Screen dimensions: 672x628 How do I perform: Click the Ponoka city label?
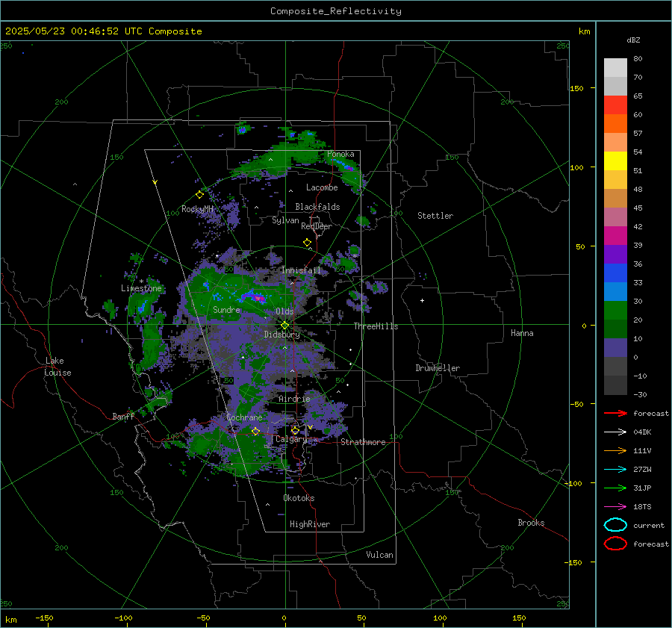point(340,154)
